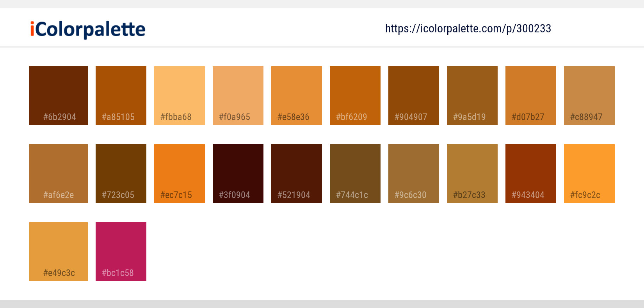The height and width of the screenshot is (308, 644).
Task: Click the #c88947 tan swatch
Action: [x=589, y=96]
